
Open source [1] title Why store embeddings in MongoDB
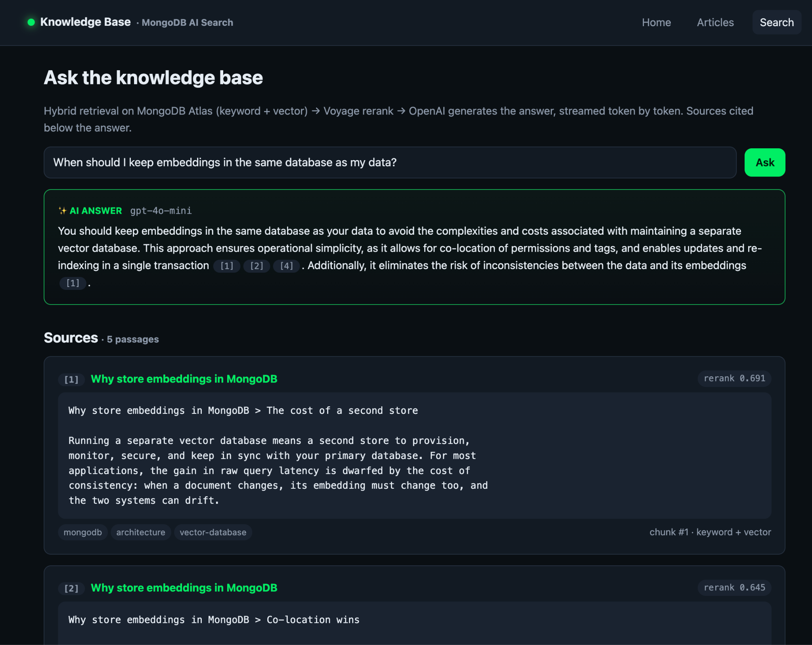click(x=184, y=379)
